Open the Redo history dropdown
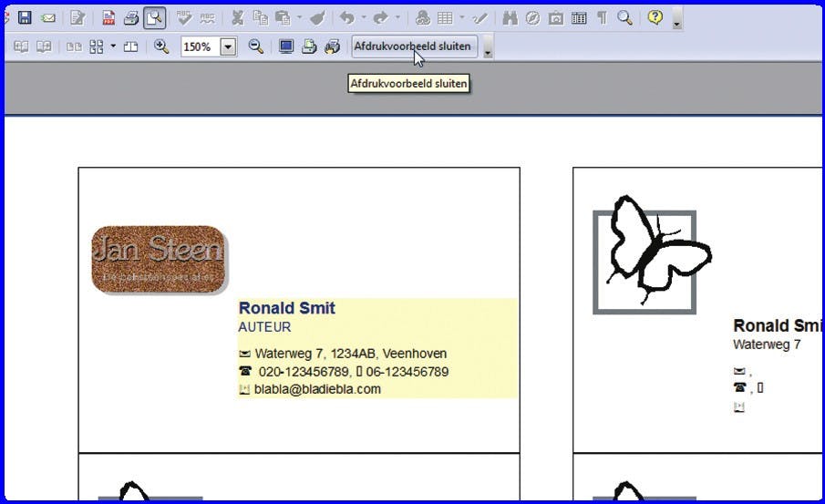 [397, 18]
